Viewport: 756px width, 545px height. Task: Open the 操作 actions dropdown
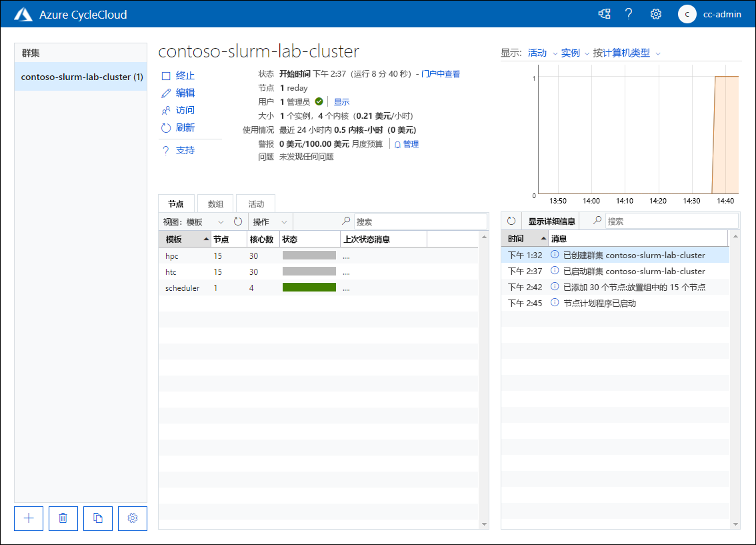click(270, 222)
